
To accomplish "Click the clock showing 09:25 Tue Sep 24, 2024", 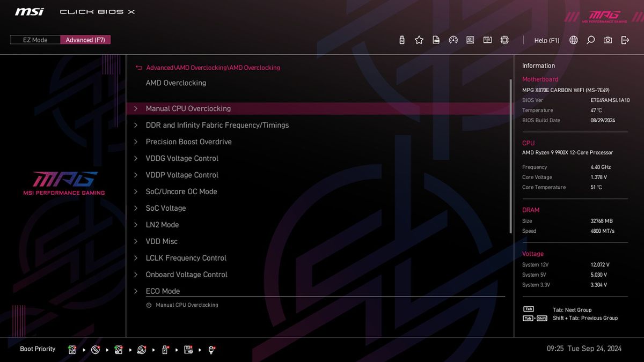I will coord(584,349).
